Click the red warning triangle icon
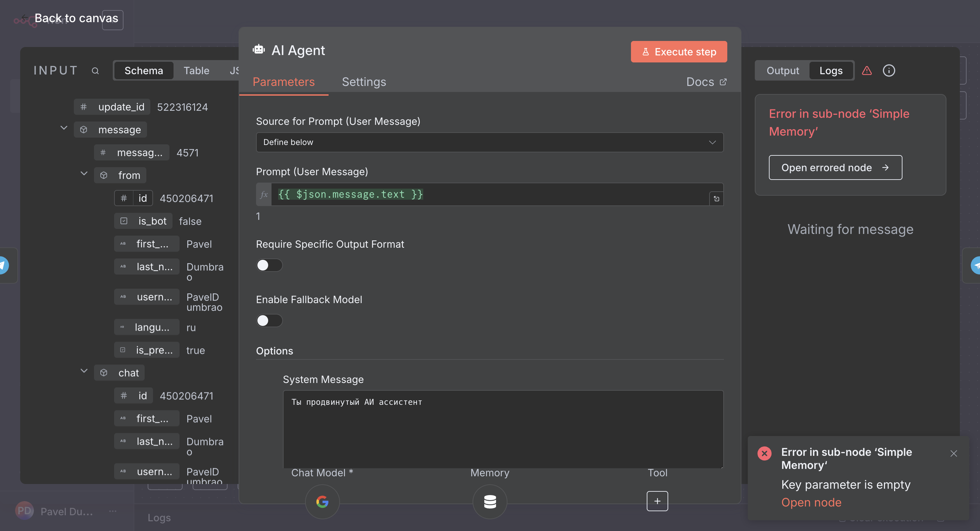 point(867,71)
